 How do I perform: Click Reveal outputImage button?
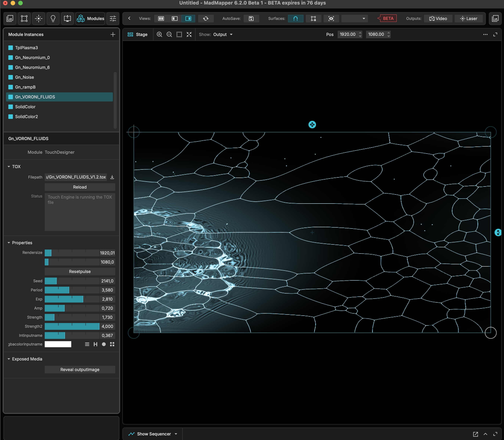[x=80, y=370]
